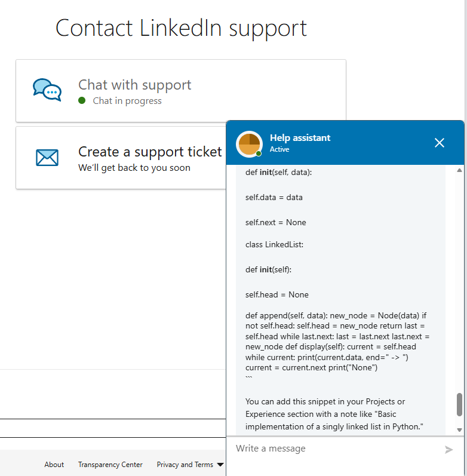The height and width of the screenshot is (476, 467).
Task: Open Chat with support option
Action: tap(181, 91)
